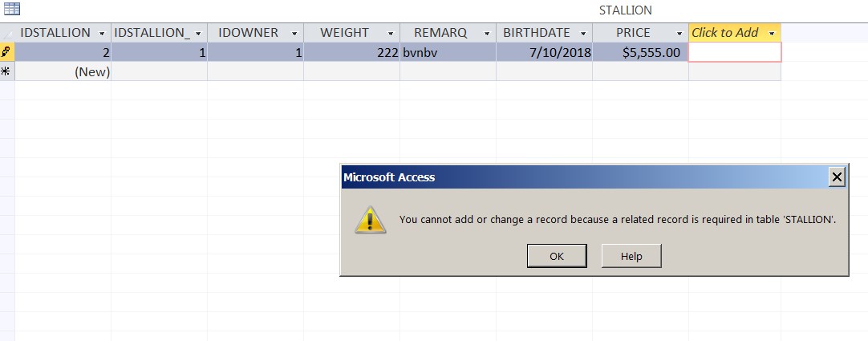Close the Microsoft Access dialog with X
The width and height of the screenshot is (868, 341).
pos(837,177)
